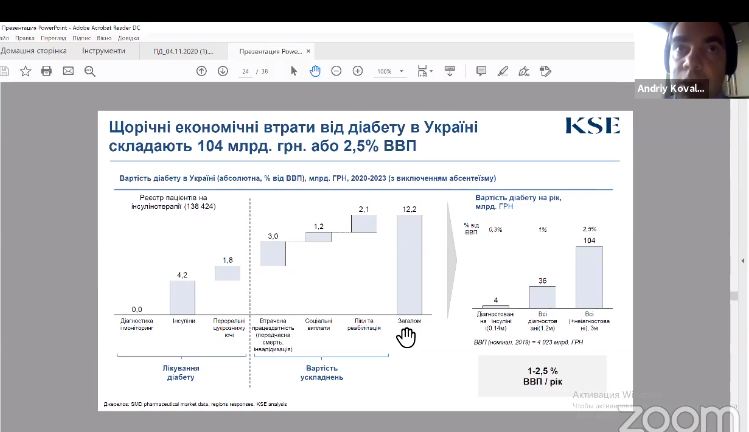This screenshot has width=749, height=432.
Task: Open the Sign document tool
Action: coord(546,71)
